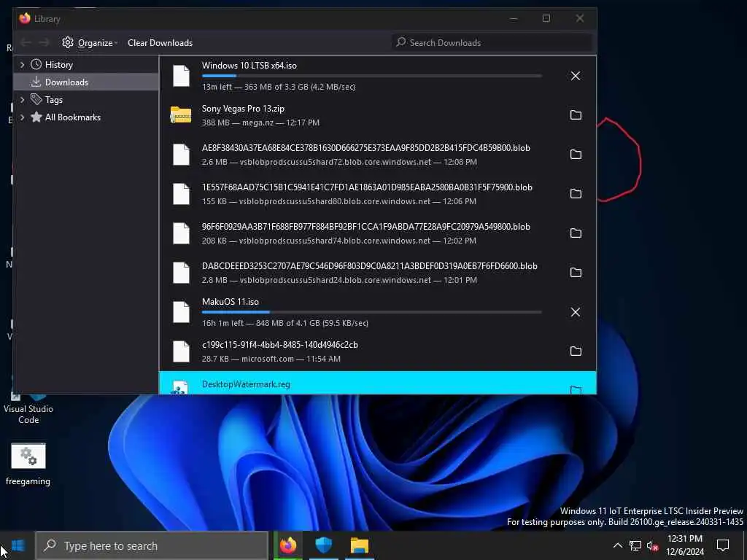Select the MakuOS 11.iso name
Screen dimensions: 747x560
(x=230, y=302)
